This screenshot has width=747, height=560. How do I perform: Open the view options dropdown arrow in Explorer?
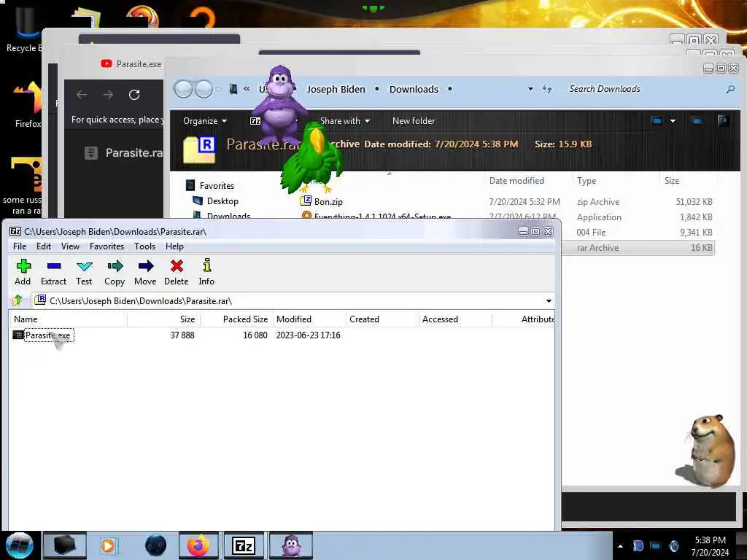coord(673,121)
